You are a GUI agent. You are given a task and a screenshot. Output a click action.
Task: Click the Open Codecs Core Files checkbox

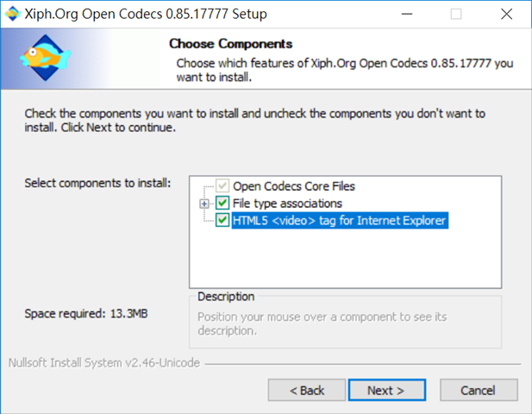(222, 185)
